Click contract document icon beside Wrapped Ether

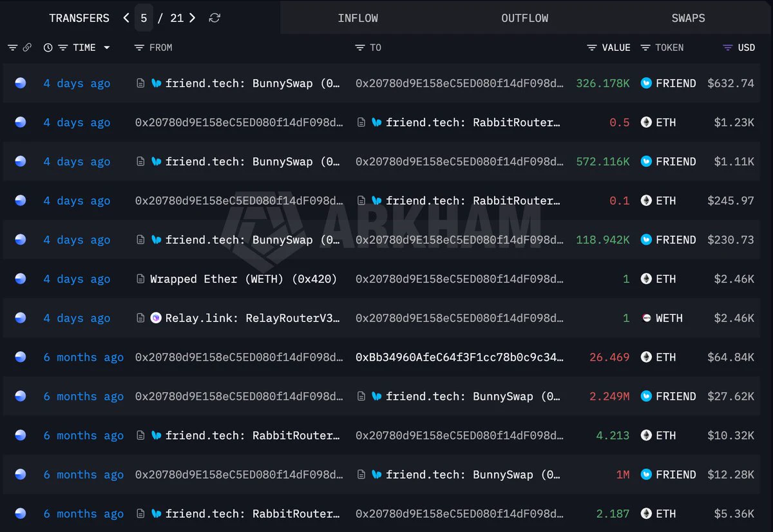140,279
